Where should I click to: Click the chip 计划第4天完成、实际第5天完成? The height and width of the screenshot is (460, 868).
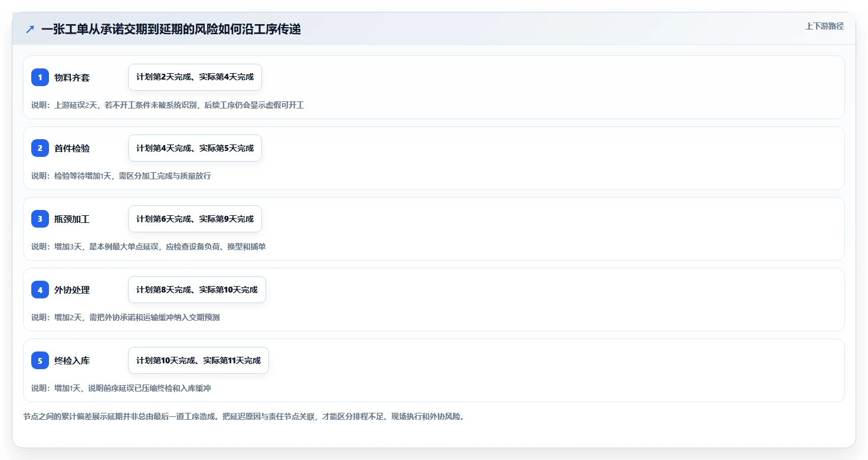tap(195, 148)
